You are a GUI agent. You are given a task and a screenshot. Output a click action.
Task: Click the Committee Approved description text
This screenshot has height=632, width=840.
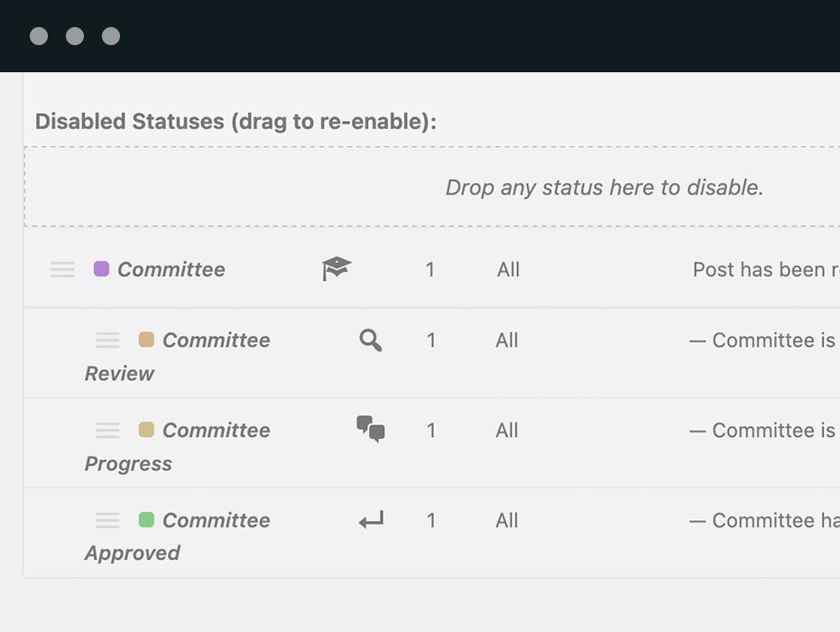(x=763, y=520)
